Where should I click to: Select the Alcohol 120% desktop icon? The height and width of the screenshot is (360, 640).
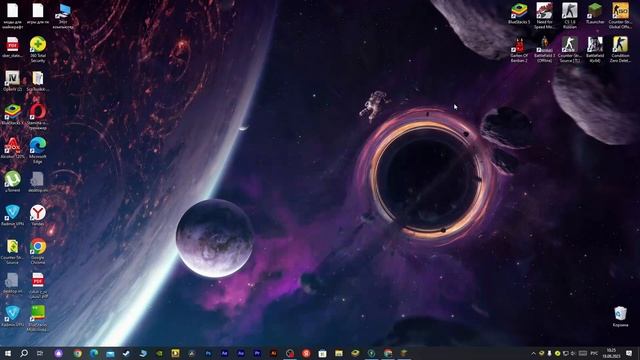pos(13,148)
